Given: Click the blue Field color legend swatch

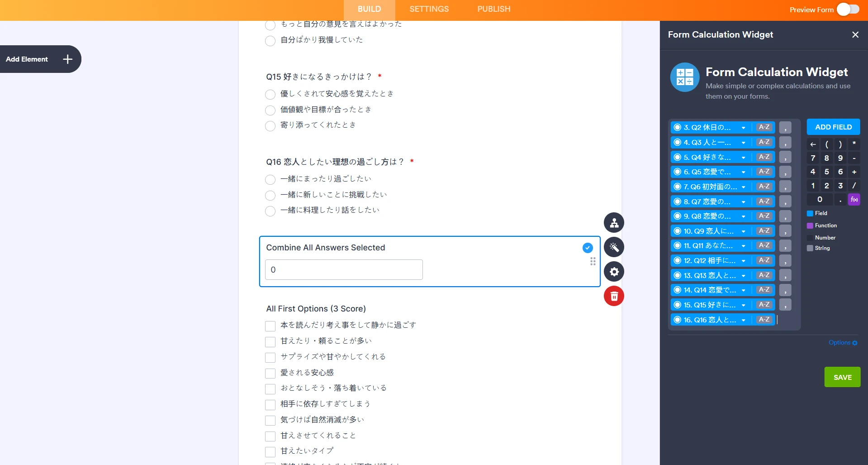Looking at the screenshot, I should click(810, 213).
